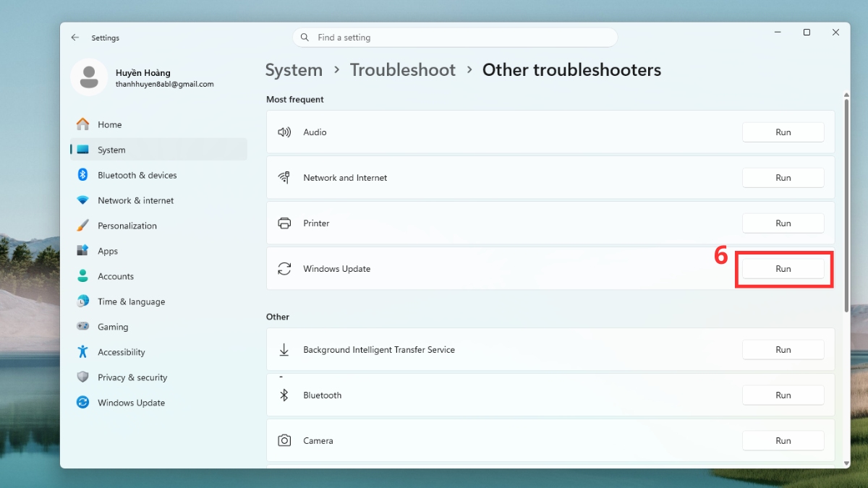Open Privacy & security settings
The width and height of the screenshot is (868, 488).
(158, 377)
